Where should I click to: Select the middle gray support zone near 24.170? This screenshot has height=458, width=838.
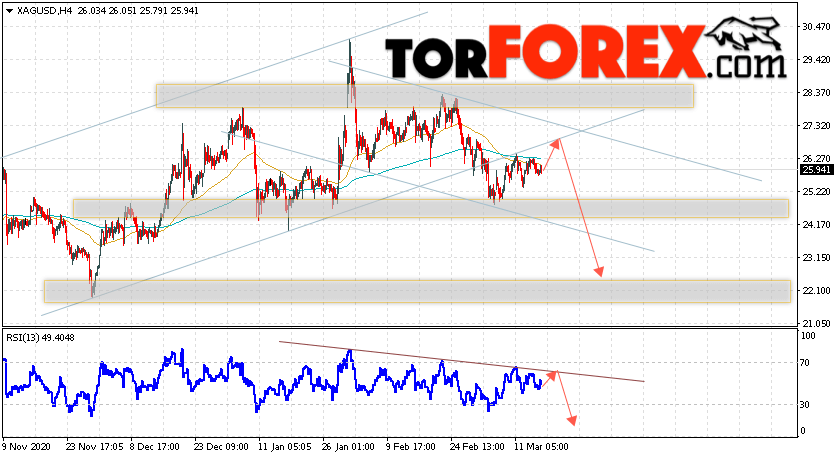pos(431,208)
